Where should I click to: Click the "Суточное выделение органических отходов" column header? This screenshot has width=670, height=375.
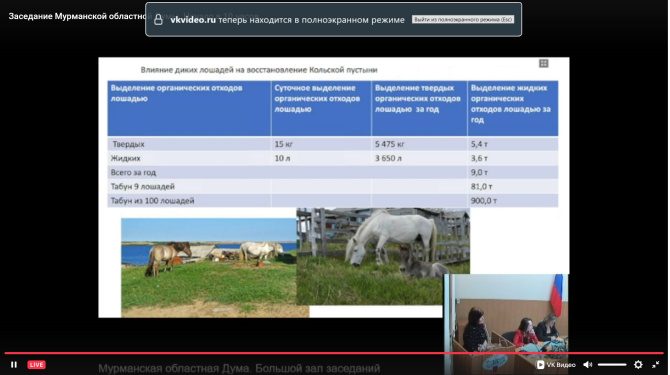[321, 108]
